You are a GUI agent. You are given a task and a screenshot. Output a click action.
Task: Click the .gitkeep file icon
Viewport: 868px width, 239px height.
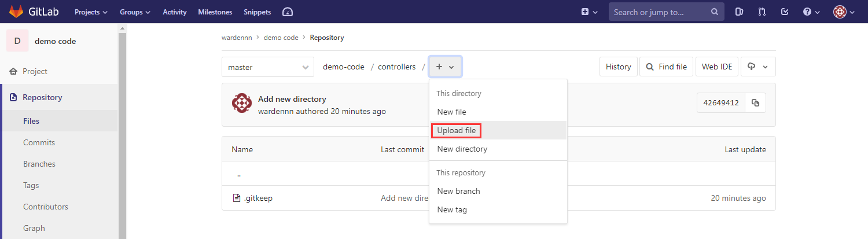(236, 198)
